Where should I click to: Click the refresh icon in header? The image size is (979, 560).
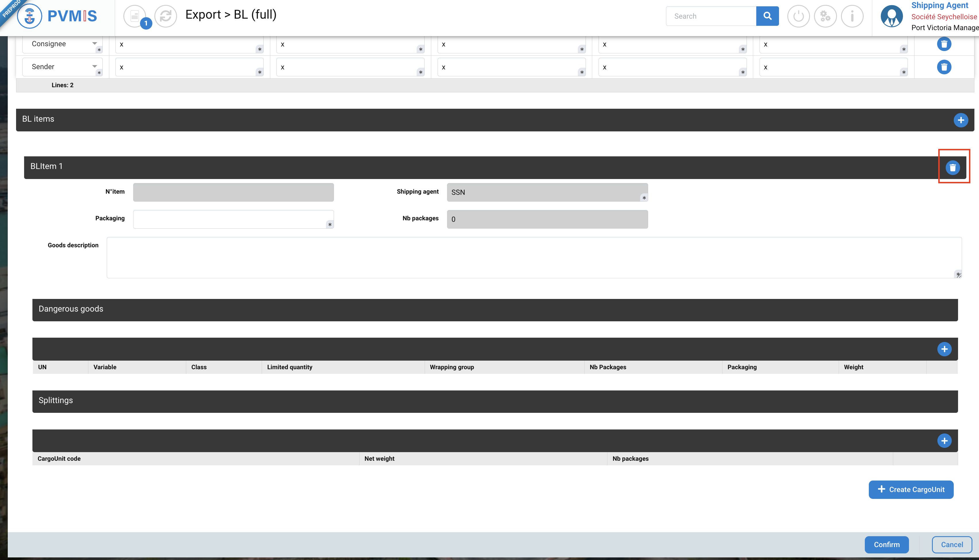pos(165,16)
